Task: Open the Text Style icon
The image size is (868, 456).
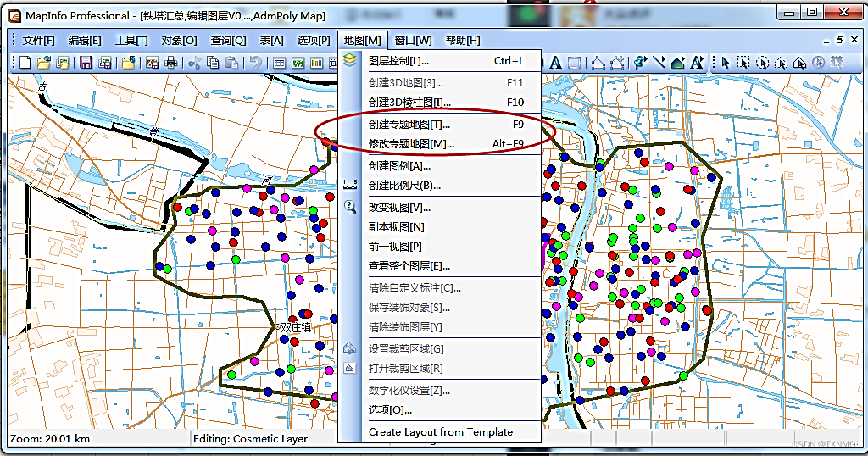Action: coord(697,63)
